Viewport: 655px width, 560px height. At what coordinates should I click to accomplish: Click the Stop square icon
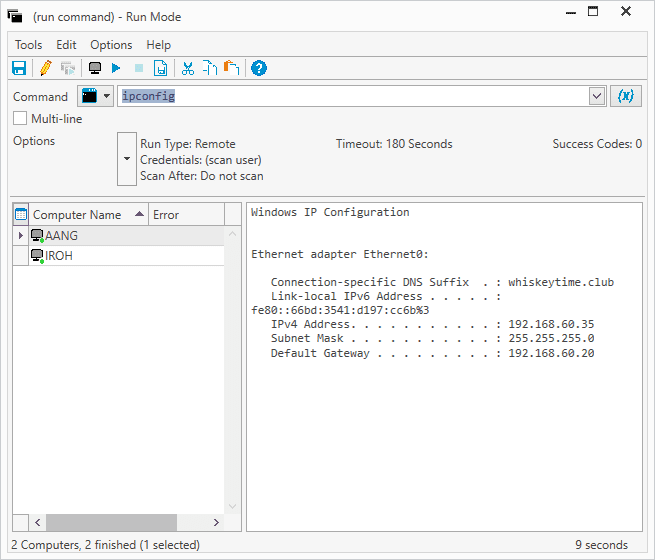[139, 68]
